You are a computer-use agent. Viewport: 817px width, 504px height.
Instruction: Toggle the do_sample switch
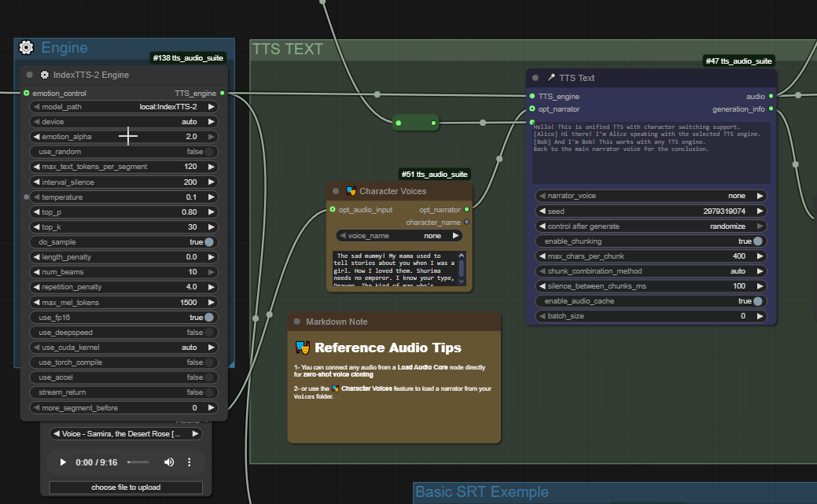click(x=209, y=242)
